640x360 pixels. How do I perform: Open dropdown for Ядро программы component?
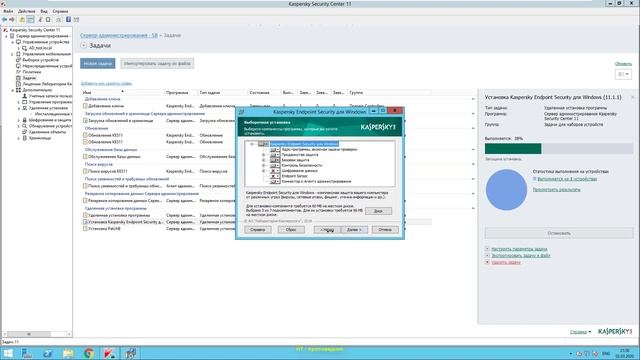tap(275, 149)
